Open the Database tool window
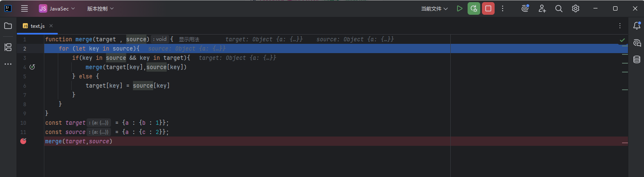Screen dimensions: 644x177 click(x=637, y=59)
